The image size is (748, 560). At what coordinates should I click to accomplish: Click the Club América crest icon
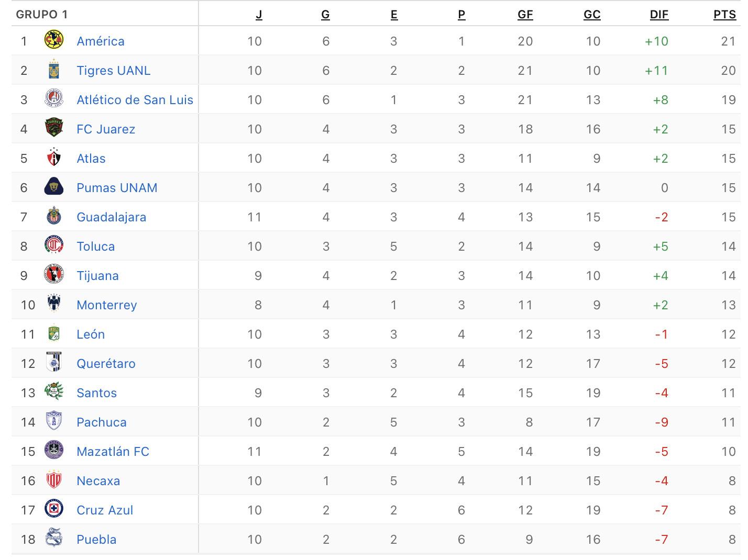[x=54, y=41]
